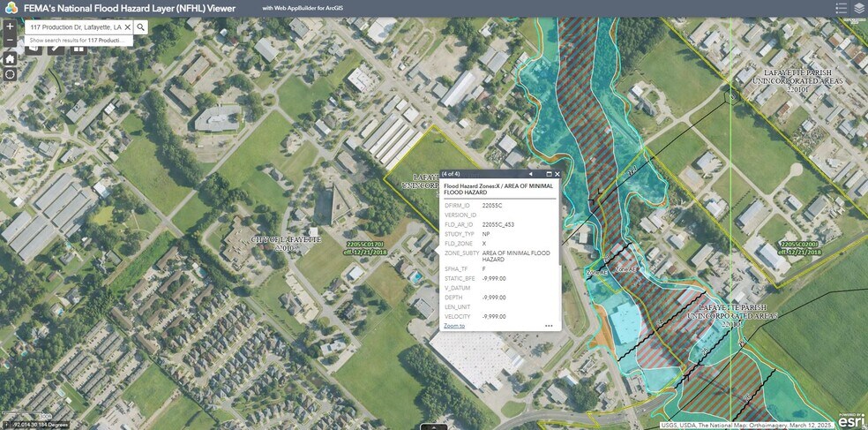Return map to default home extent

tap(10, 58)
